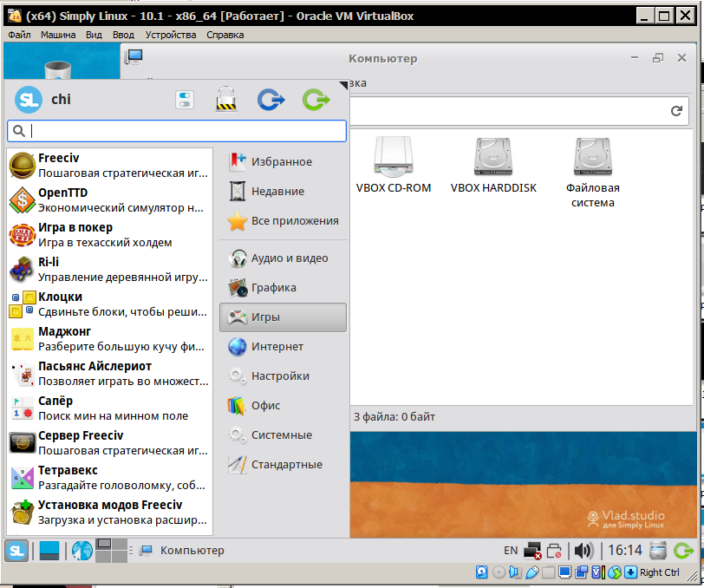The image size is (704, 588).
Task: Click the panel logout green arrow
Action: 684,551
